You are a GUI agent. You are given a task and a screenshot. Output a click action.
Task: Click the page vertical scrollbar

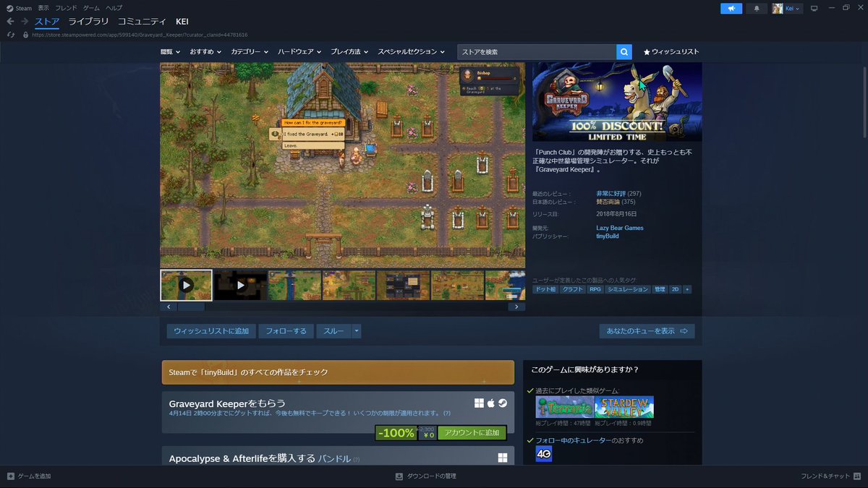pyautogui.click(x=865, y=101)
